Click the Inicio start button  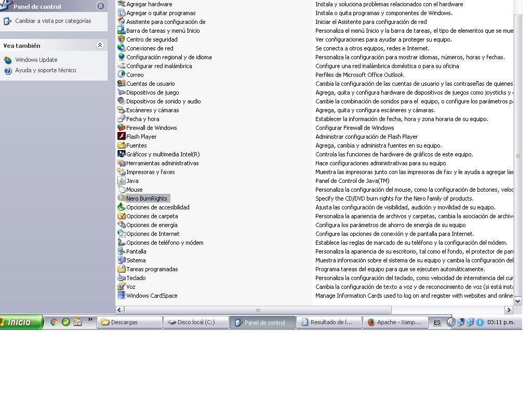(x=21, y=322)
